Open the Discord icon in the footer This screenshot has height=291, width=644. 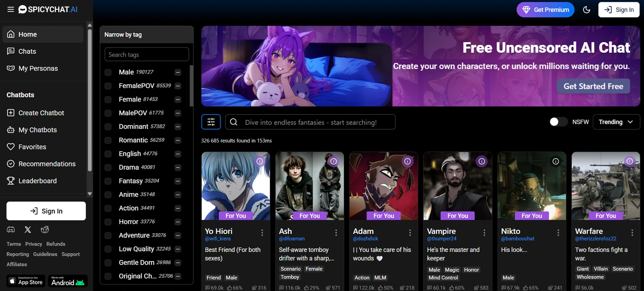coord(11,229)
